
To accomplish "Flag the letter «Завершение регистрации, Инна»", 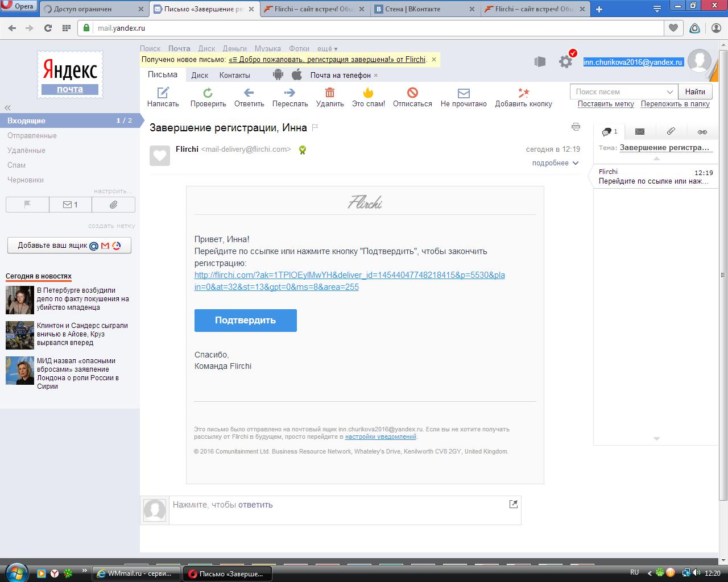I will (x=315, y=128).
